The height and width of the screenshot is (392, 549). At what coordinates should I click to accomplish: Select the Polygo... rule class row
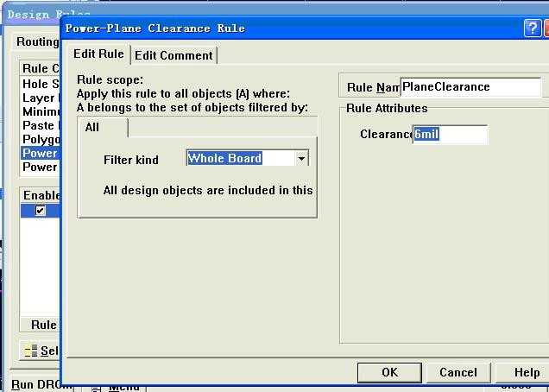click(41, 139)
